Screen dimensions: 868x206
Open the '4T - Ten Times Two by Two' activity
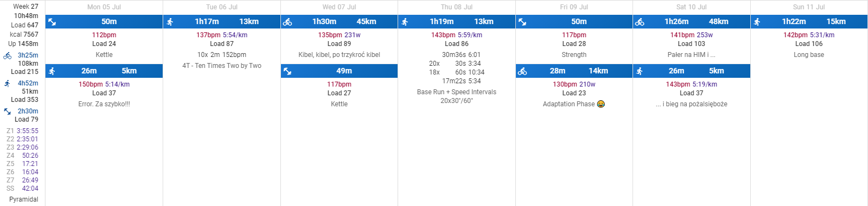coord(222,66)
